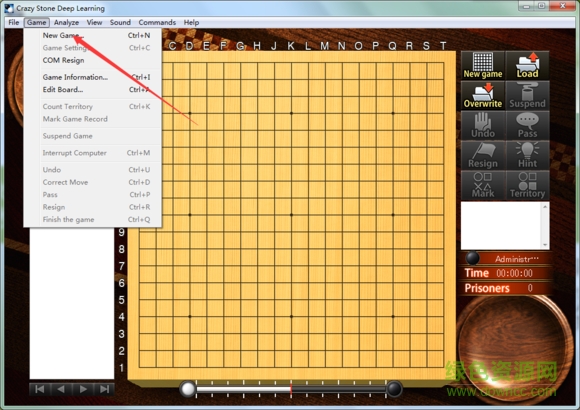This screenshot has width=580, height=410.
Task: Click the move list panel
Action: pyautogui.click(x=72, y=303)
